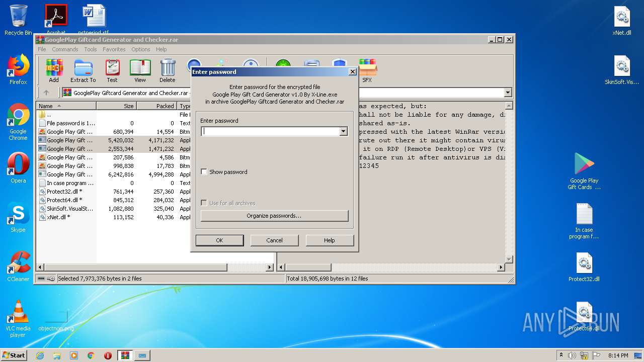Select xNet.dll file on the desktop

[622, 21]
